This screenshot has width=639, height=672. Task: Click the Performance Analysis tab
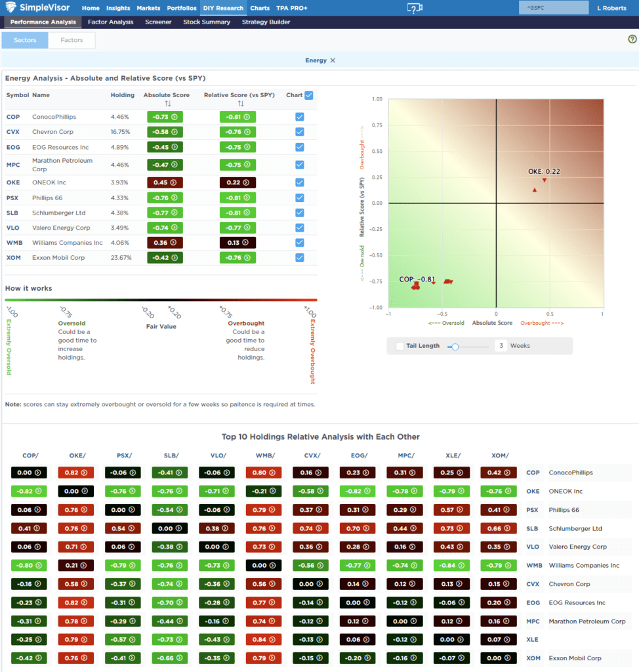click(43, 22)
